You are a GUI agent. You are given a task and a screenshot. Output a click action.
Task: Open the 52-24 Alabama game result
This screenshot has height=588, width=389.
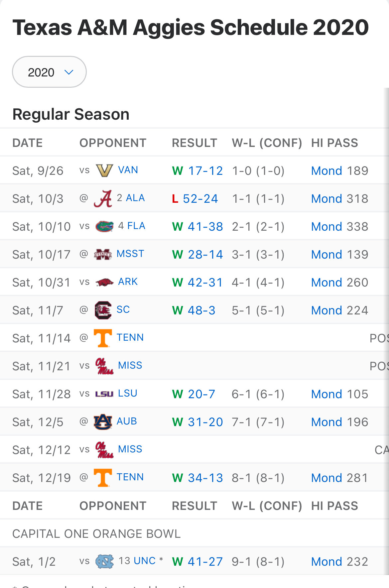pos(200,198)
